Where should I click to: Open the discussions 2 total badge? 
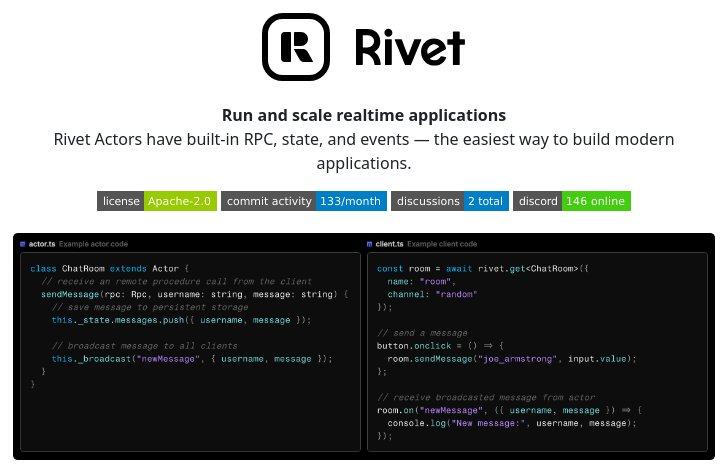point(450,201)
